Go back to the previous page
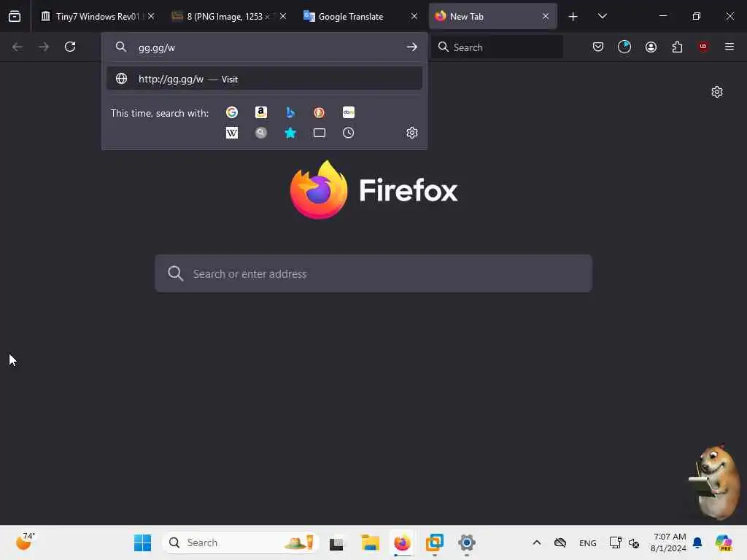The image size is (747, 560). (x=18, y=47)
